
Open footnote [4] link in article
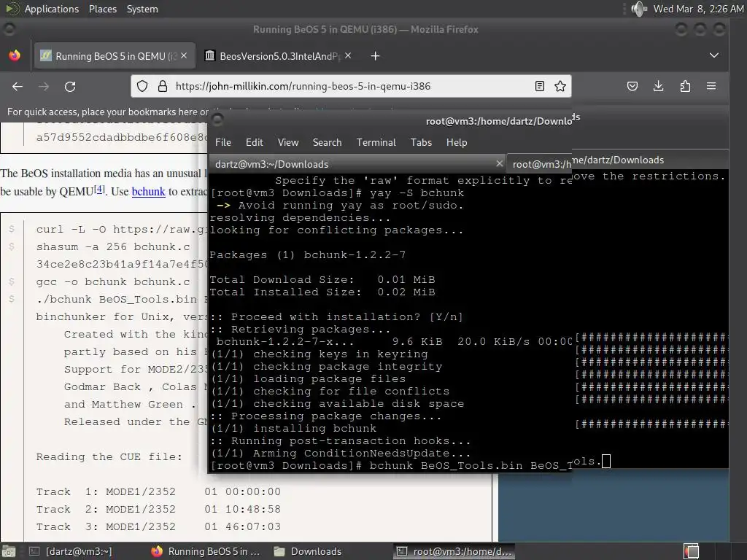(x=99, y=189)
